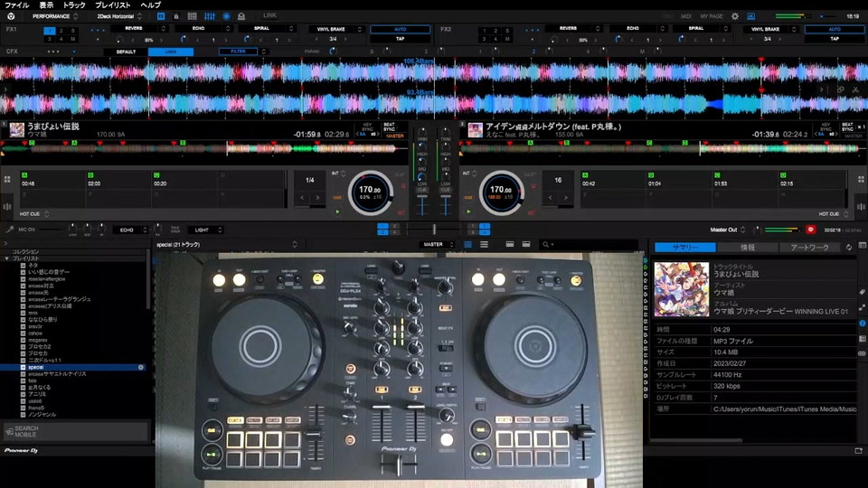Toggle MIC ON switch

coord(26,230)
